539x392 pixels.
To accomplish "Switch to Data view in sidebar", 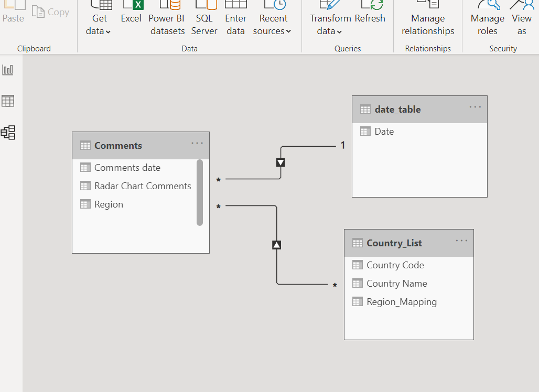I will click(x=8, y=101).
